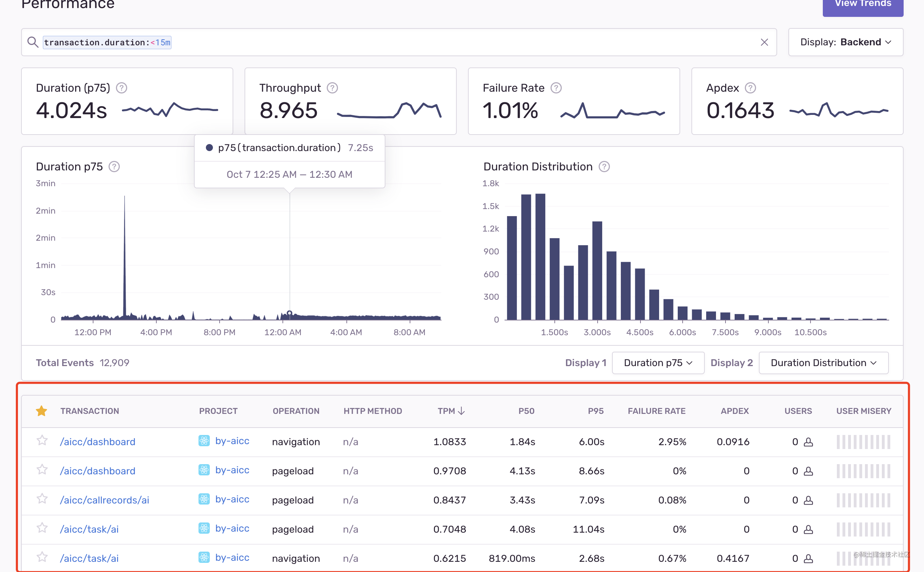Star the /aicc/task/ai pageload row
This screenshot has height=572, width=924.
(42, 528)
